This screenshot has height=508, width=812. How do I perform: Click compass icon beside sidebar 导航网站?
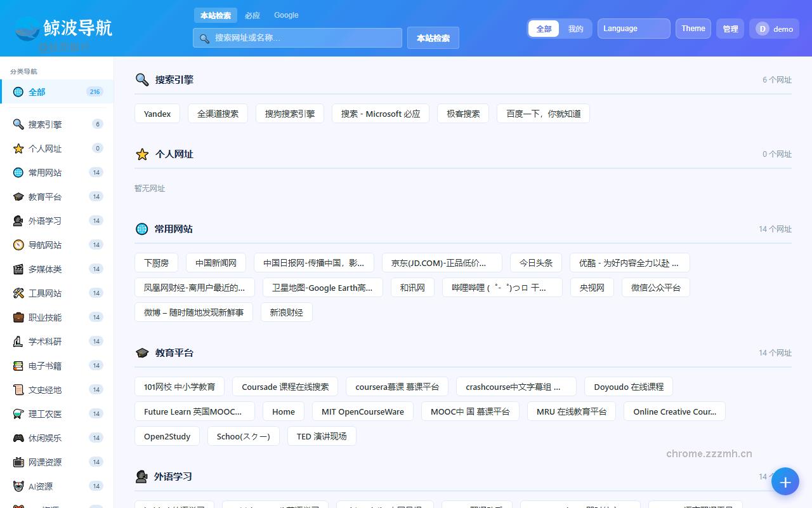click(x=18, y=245)
